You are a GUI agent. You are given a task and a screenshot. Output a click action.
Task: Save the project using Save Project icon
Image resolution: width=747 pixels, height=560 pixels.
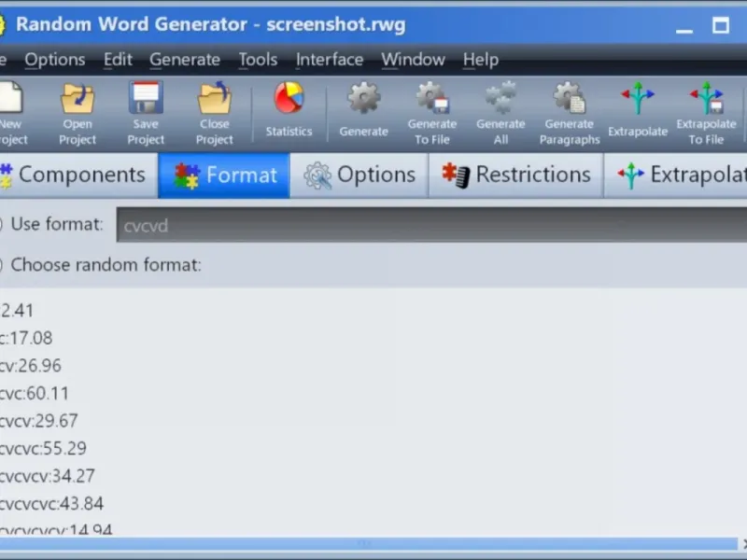[x=146, y=98]
